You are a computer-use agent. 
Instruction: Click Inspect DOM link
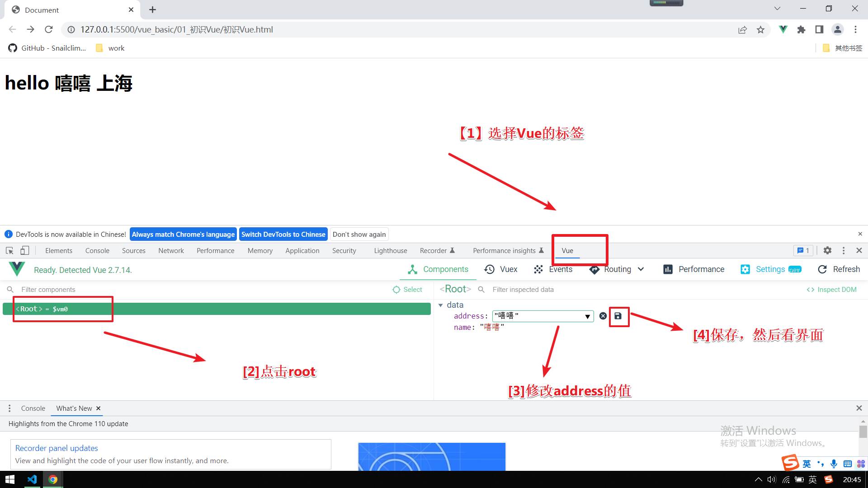point(832,290)
